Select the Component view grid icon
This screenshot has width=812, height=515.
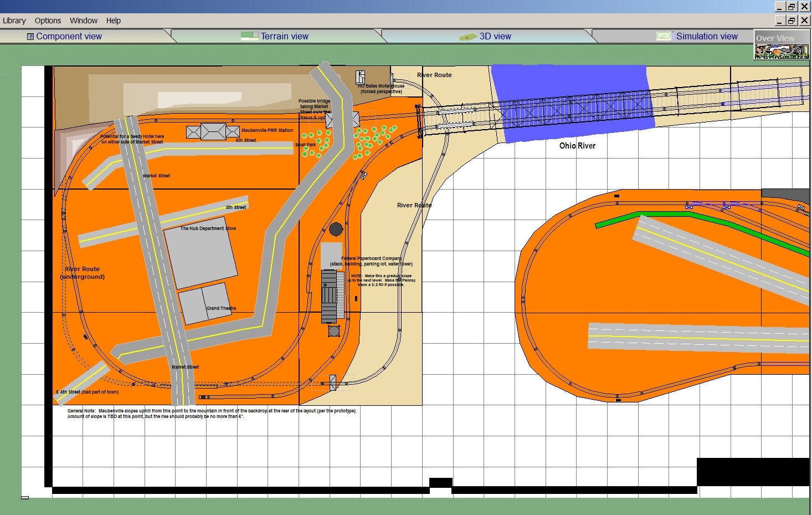(30, 35)
